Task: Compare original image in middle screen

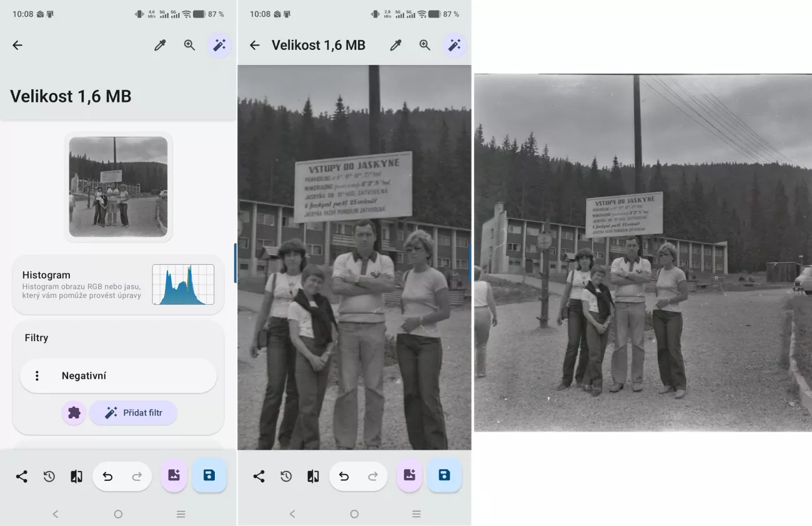Action: [x=313, y=477]
